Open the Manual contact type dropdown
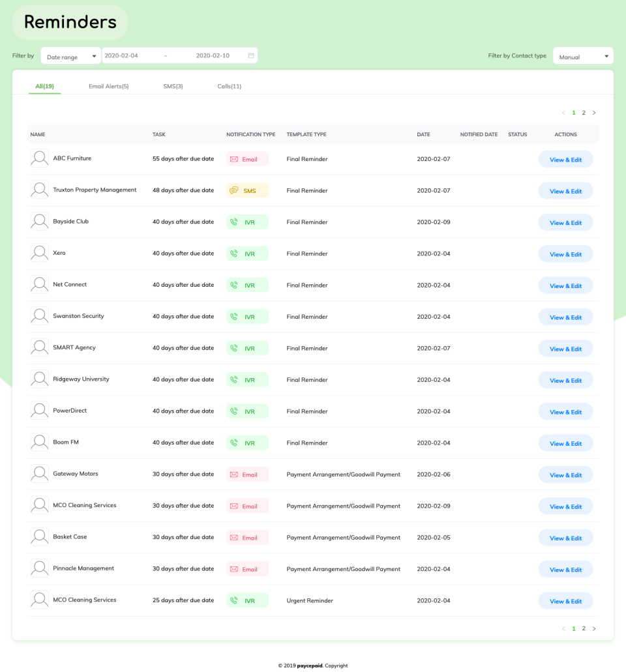This screenshot has width=626, height=672. [x=583, y=55]
